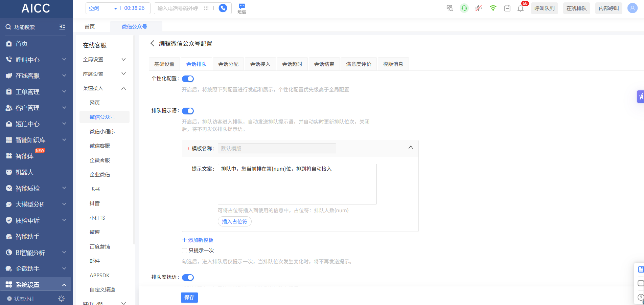Switch to the 会话接入 tab
This screenshot has height=305, width=644.
(x=260, y=64)
